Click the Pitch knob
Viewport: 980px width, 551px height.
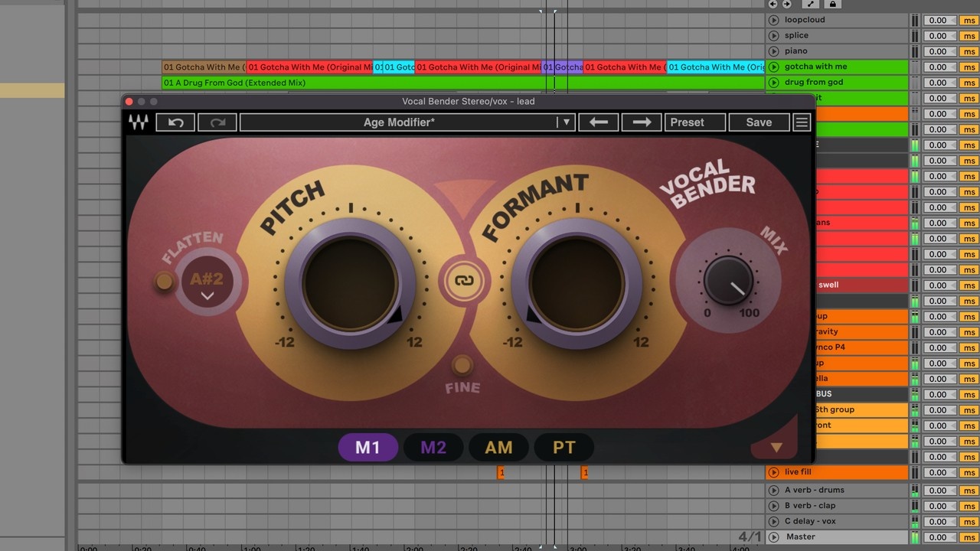350,283
